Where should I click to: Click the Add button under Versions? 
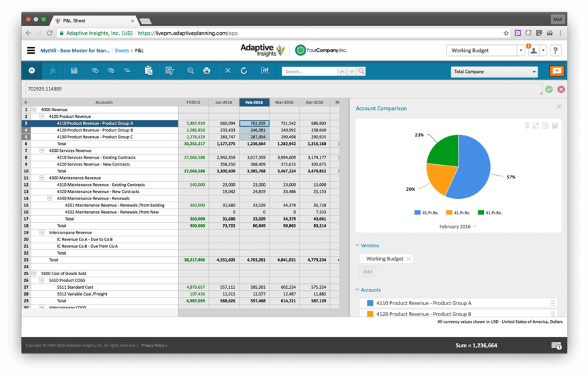click(x=367, y=272)
